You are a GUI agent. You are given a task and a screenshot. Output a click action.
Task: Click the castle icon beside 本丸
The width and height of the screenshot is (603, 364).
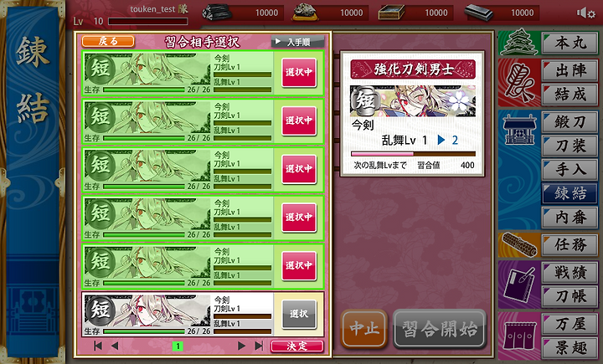click(519, 43)
